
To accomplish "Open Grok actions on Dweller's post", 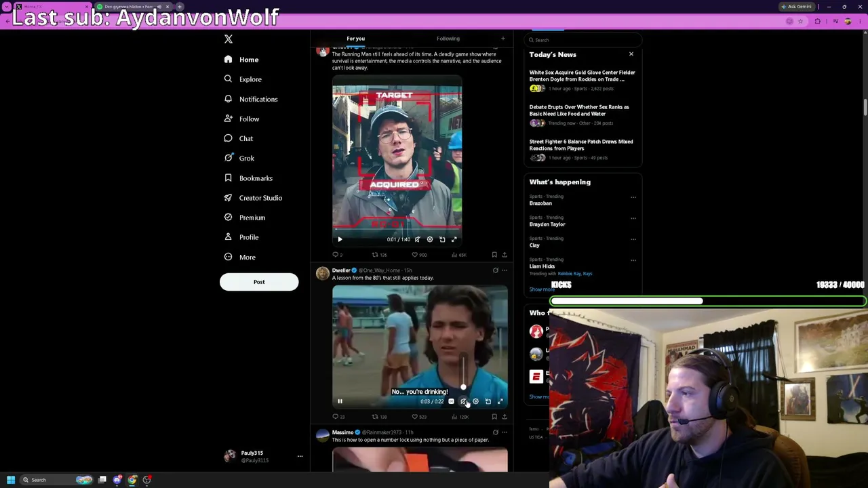I will pos(495,270).
